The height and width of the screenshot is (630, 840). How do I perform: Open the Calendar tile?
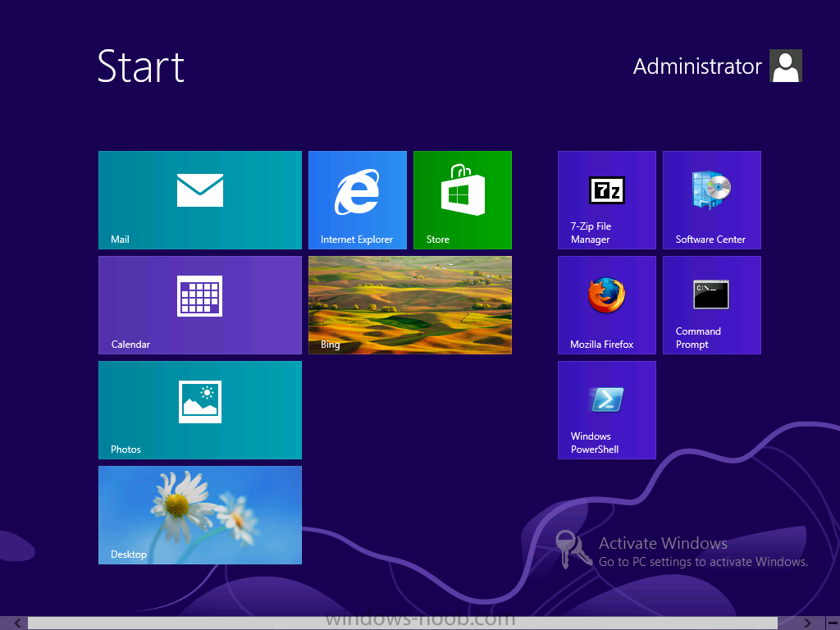coord(200,305)
